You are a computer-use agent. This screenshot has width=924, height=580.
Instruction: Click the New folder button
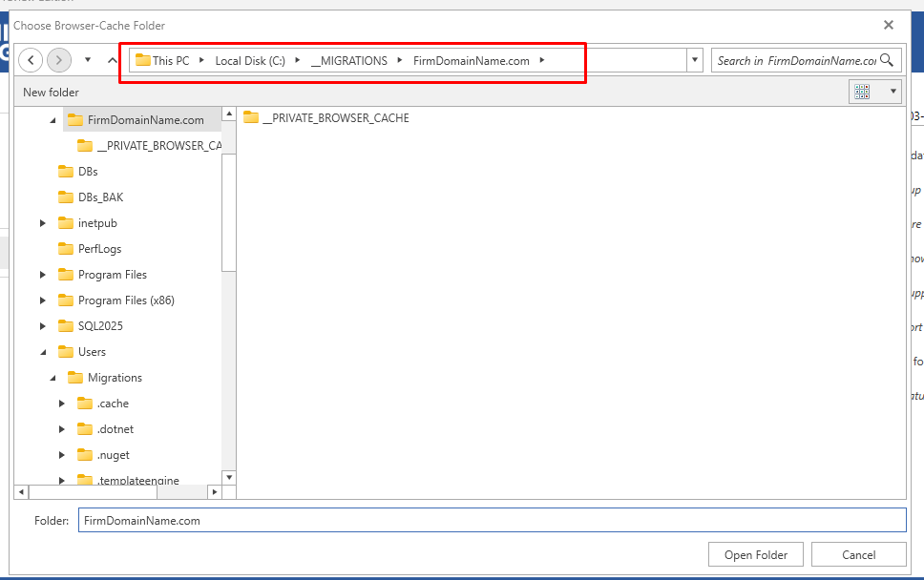[x=52, y=93]
